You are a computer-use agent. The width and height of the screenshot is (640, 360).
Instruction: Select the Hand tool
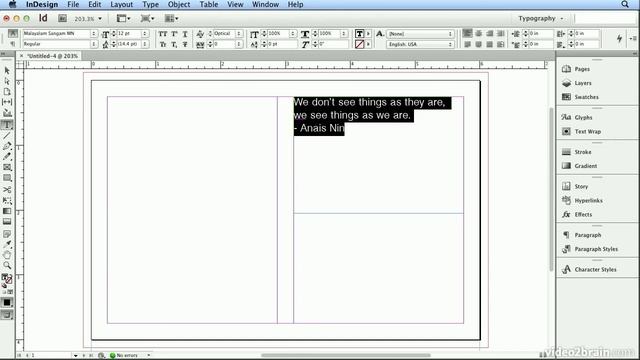click(x=7, y=255)
